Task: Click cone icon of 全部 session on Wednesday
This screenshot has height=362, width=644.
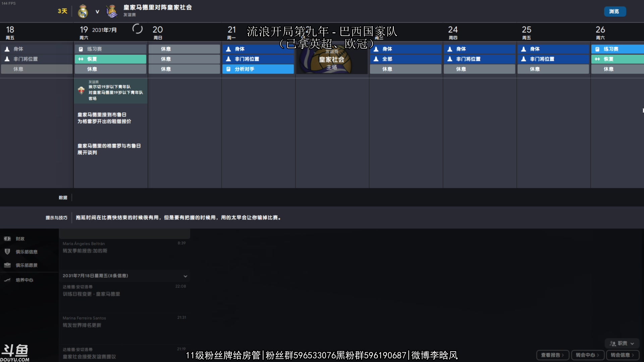Action: (x=376, y=59)
